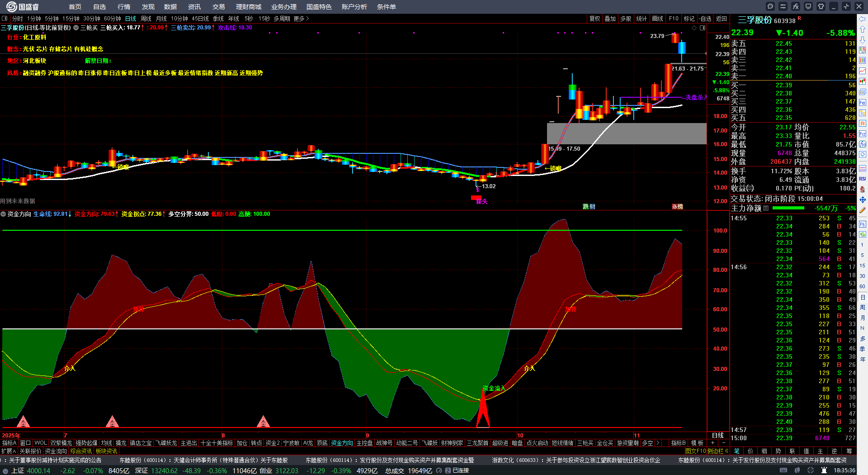This screenshot has width=868, height=475.
Task: Open the main net amount list icon
Action: coord(766,208)
